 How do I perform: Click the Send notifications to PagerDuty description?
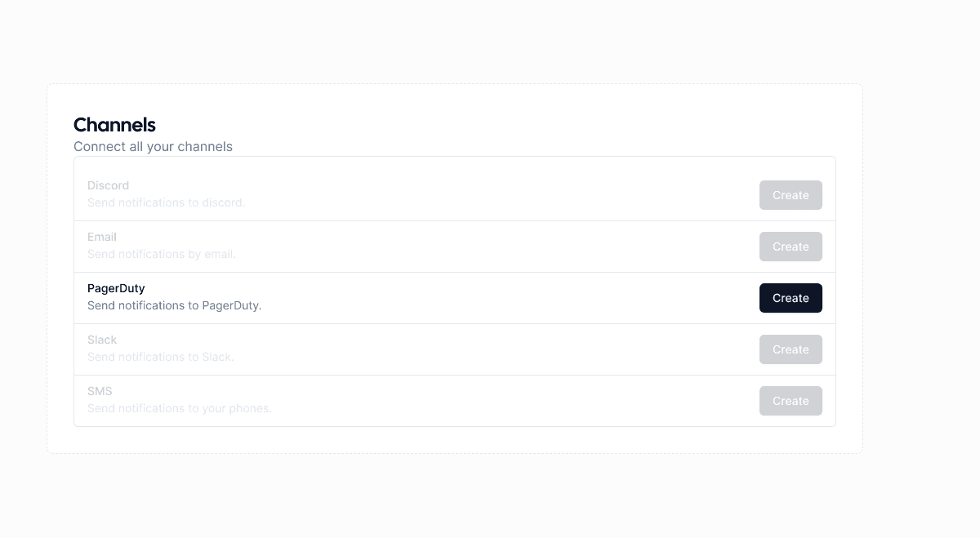pyautogui.click(x=175, y=305)
